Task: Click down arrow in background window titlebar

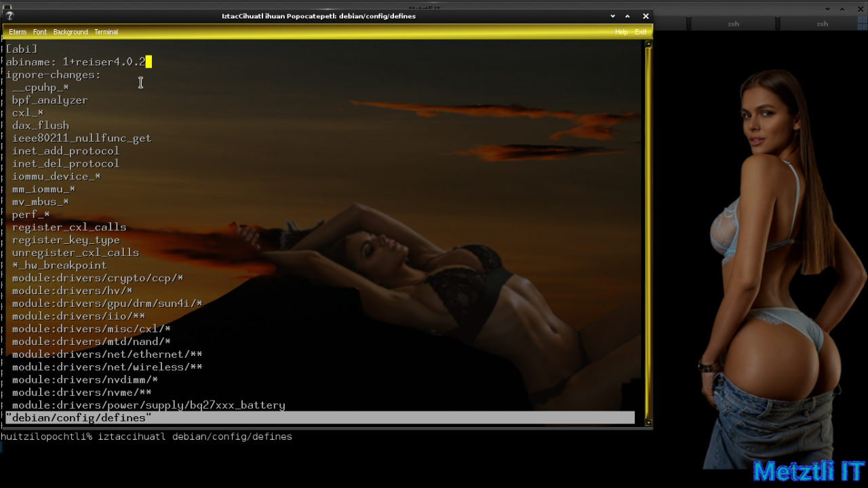Action: [x=827, y=9]
